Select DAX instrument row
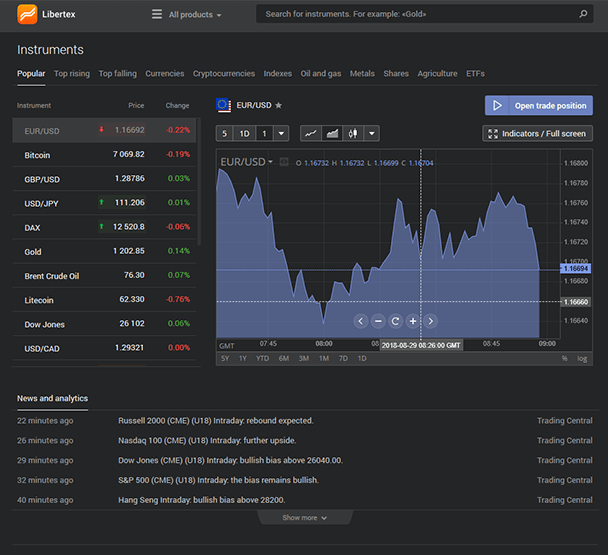The width and height of the screenshot is (608, 555). [x=104, y=227]
